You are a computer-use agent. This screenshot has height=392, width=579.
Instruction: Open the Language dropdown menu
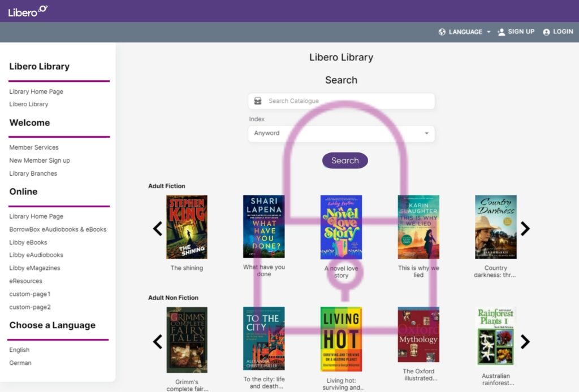click(465, 32)
